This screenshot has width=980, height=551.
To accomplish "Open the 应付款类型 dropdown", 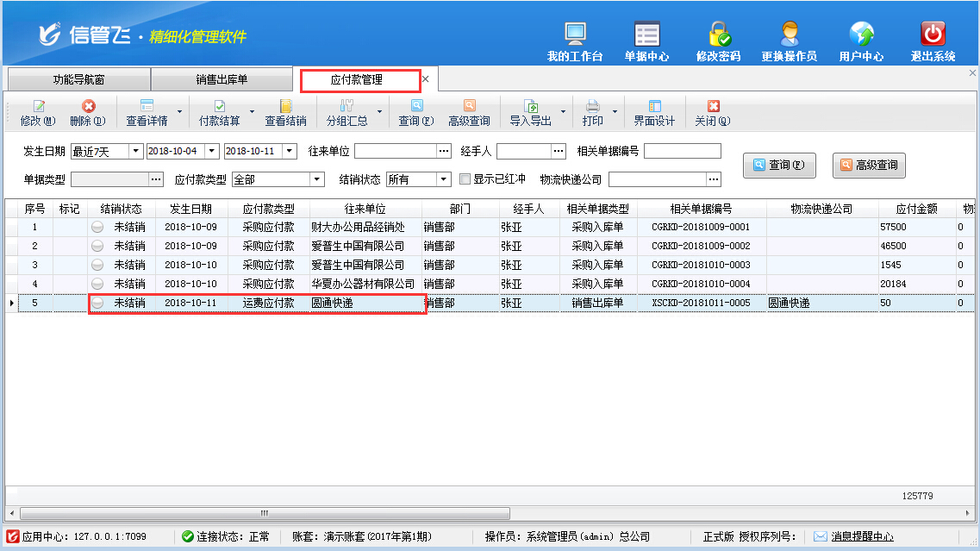I will click(317, 179).
